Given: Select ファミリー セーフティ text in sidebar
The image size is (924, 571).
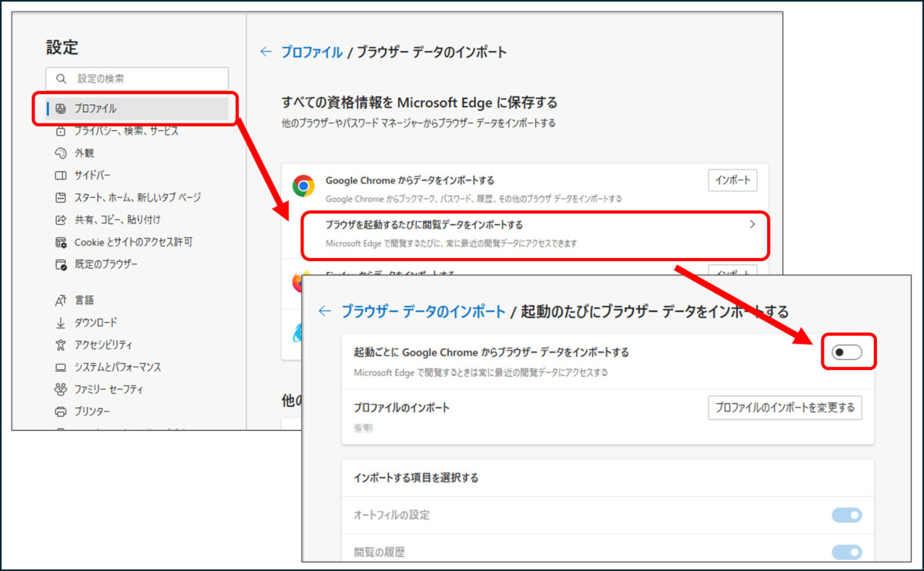Looking at the screenshot, I should coord(109,389).
